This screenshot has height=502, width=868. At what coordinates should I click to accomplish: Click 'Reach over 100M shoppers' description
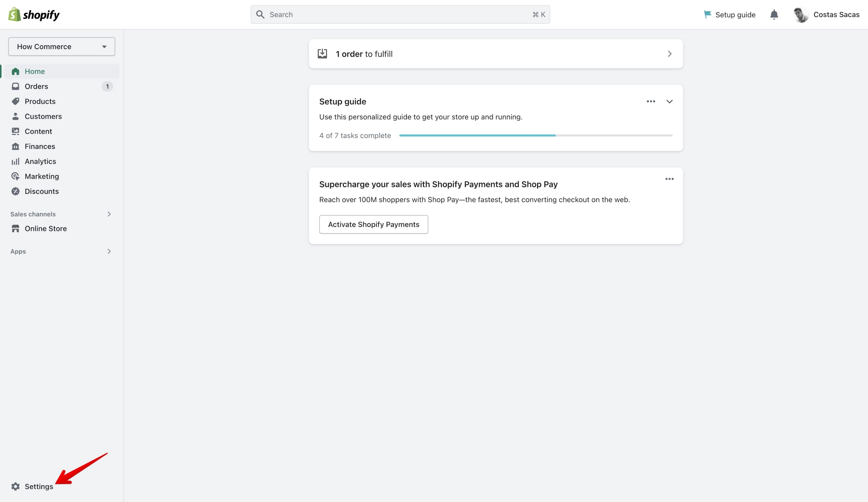pyautogui.click(x=474, y=200)
